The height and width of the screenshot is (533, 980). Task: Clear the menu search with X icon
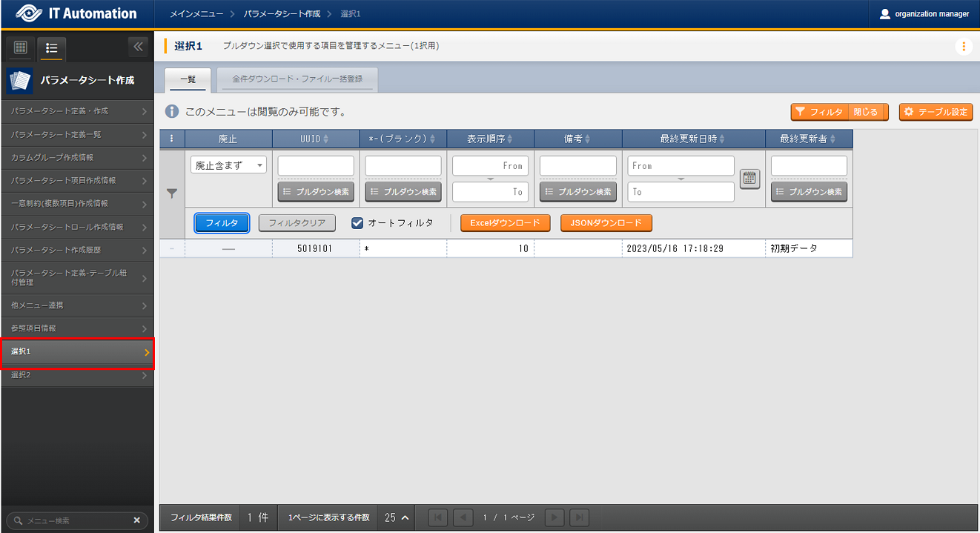click(136, 520)
